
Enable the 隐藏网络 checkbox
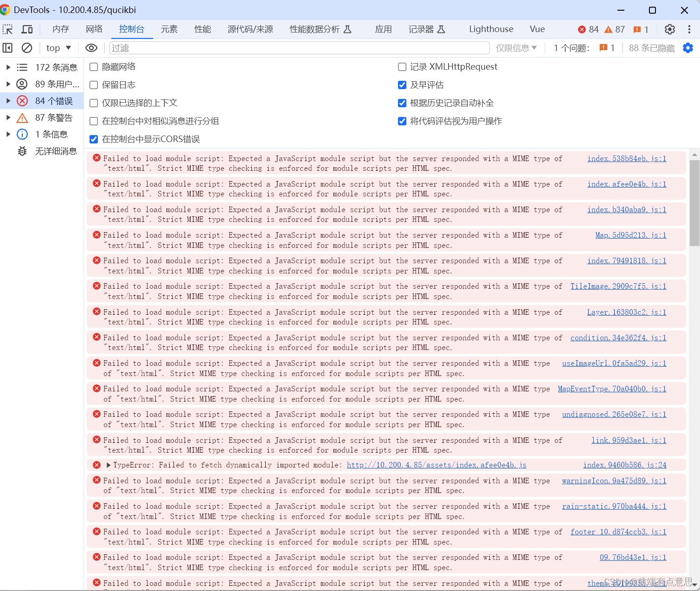[94, 67]
